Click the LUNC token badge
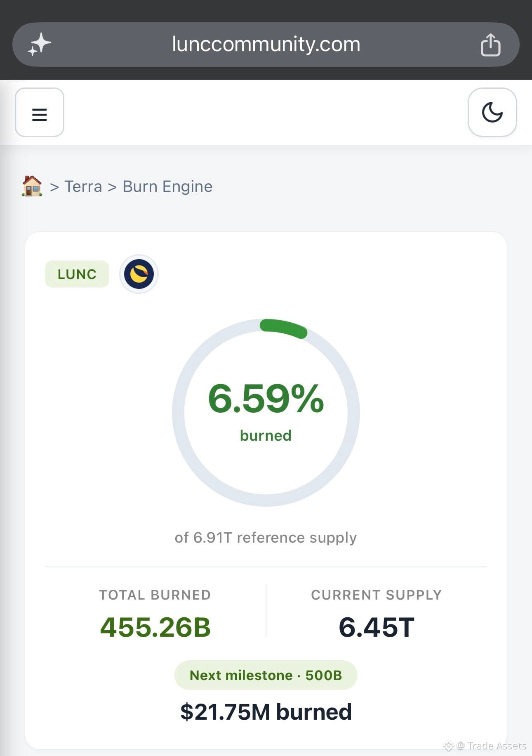 coord(77,274)
